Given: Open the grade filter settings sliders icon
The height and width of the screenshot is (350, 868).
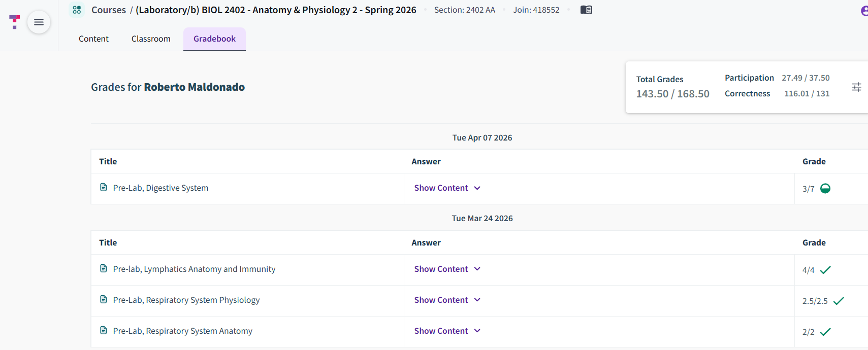Looking at the screenshot, I should [856, 87].
